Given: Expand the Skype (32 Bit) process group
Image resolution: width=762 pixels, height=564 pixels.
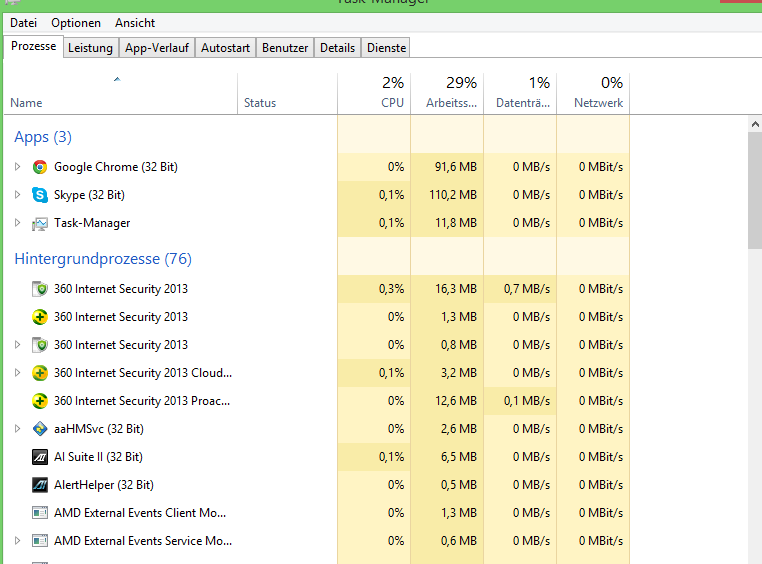Looking at the screenshot, I should pyautogui.click(x=17, y=195).
